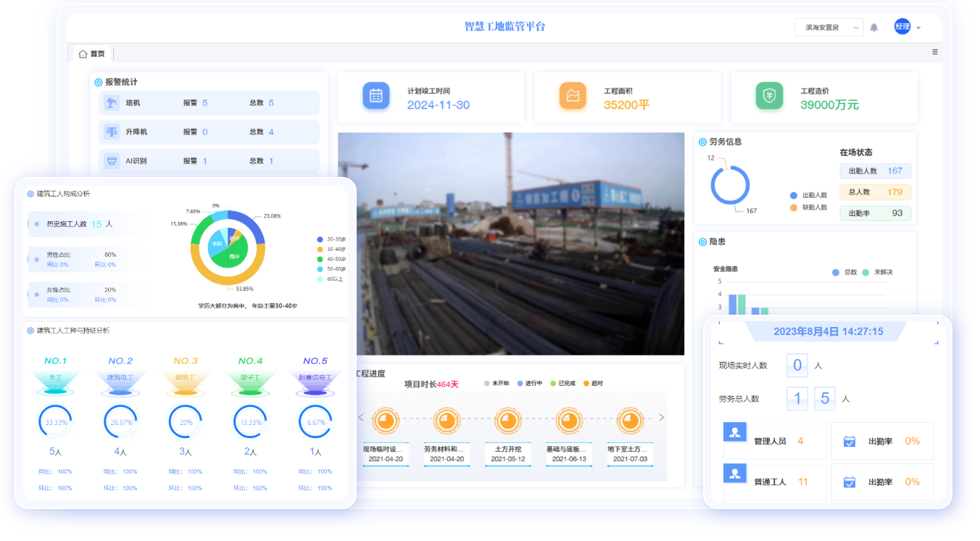The image size is (980, 541).
Task: Click the calendar icon for planned completion
Action: pyautogui.click(x=375, y=96)
